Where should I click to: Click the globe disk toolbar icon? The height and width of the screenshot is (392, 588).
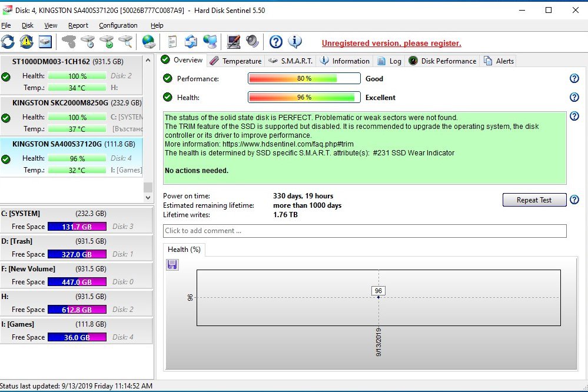[x=149, y=42]
